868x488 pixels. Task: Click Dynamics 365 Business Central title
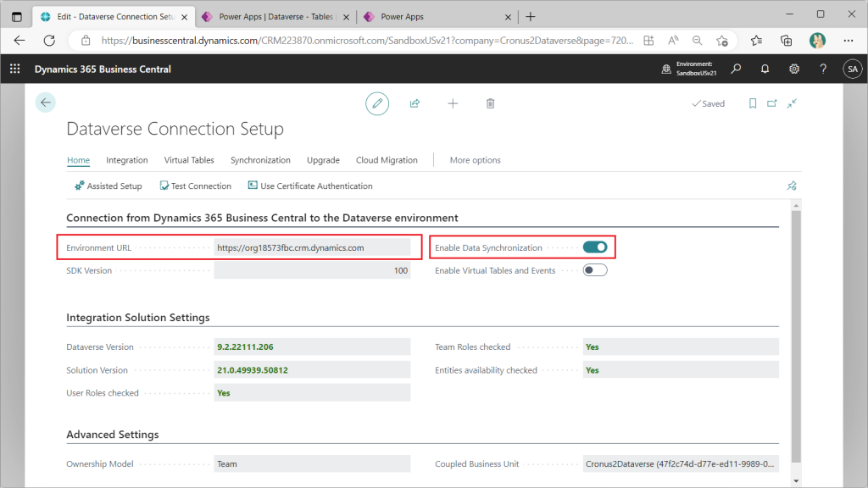pyautogui.click(x=103, y=69)
